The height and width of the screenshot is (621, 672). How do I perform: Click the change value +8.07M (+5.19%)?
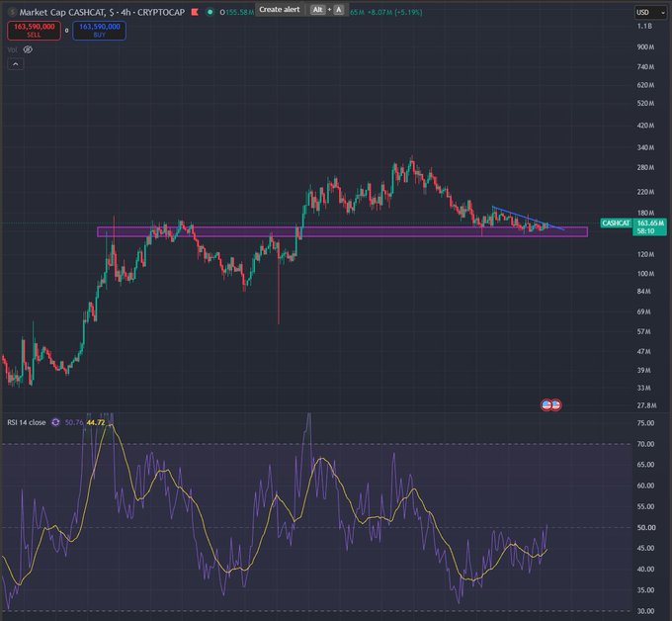[x=394, y=12]
